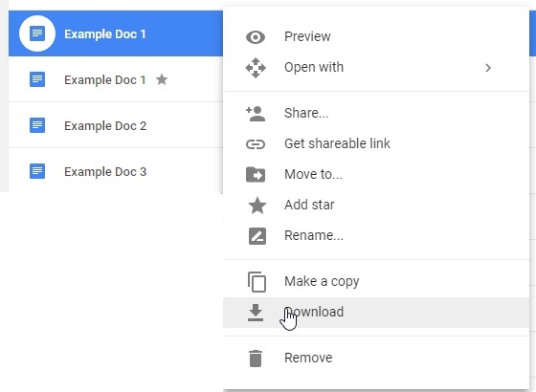Image resolution: width=536 pixels, height=392 pixels.
Task: Select the Remove menu entry
Action: click(376, 358)
